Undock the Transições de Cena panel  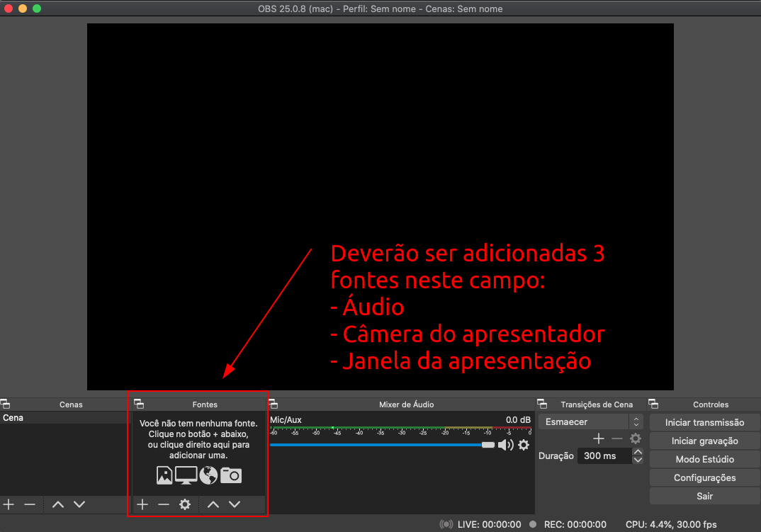click(x=542, y=404)
